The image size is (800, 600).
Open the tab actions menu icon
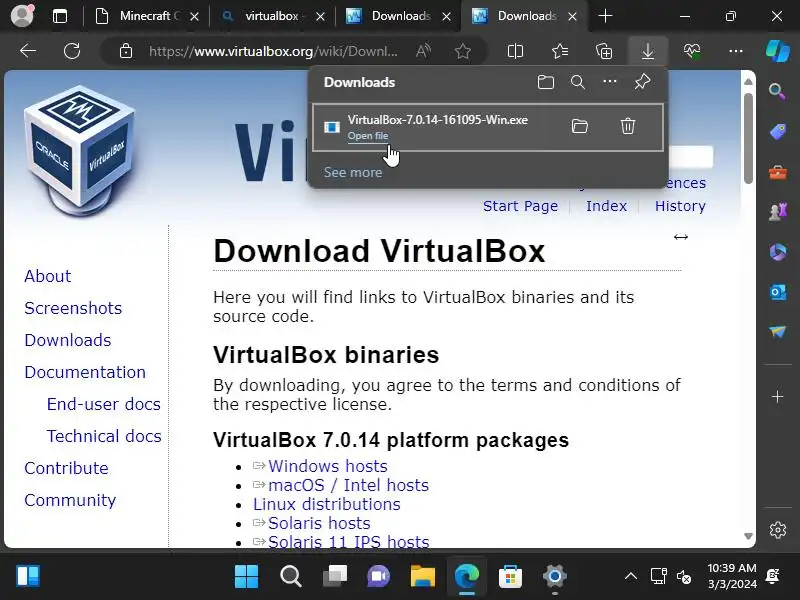[x=60, y=16]
